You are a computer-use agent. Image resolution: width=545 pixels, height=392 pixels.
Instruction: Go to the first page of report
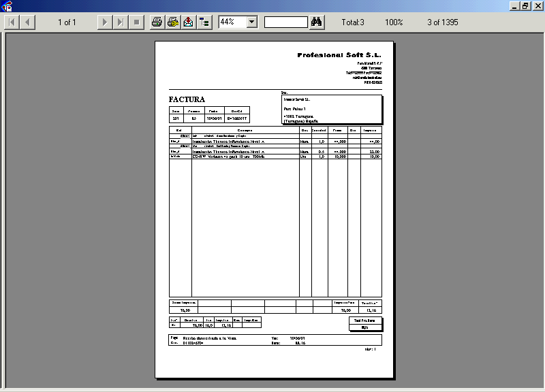[x=12, y=22]
